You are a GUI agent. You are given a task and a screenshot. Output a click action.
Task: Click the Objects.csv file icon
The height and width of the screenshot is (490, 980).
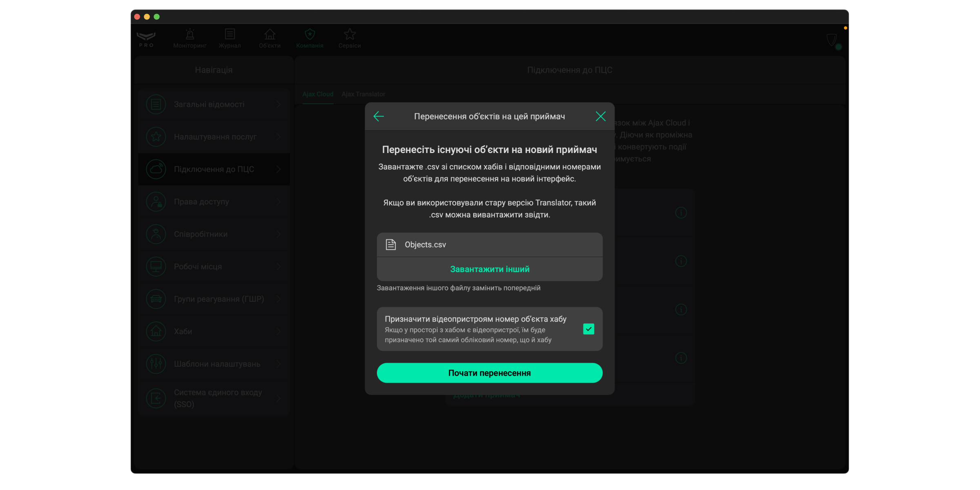[391, 245]
